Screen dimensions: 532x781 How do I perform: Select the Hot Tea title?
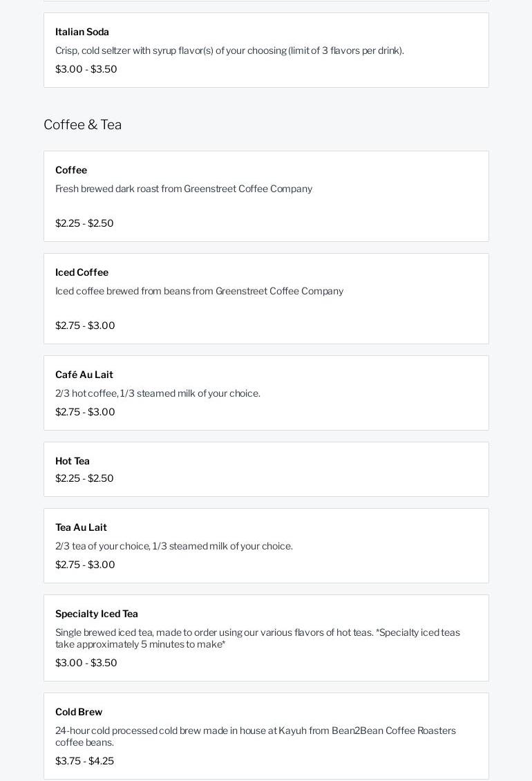pos(73,461)
